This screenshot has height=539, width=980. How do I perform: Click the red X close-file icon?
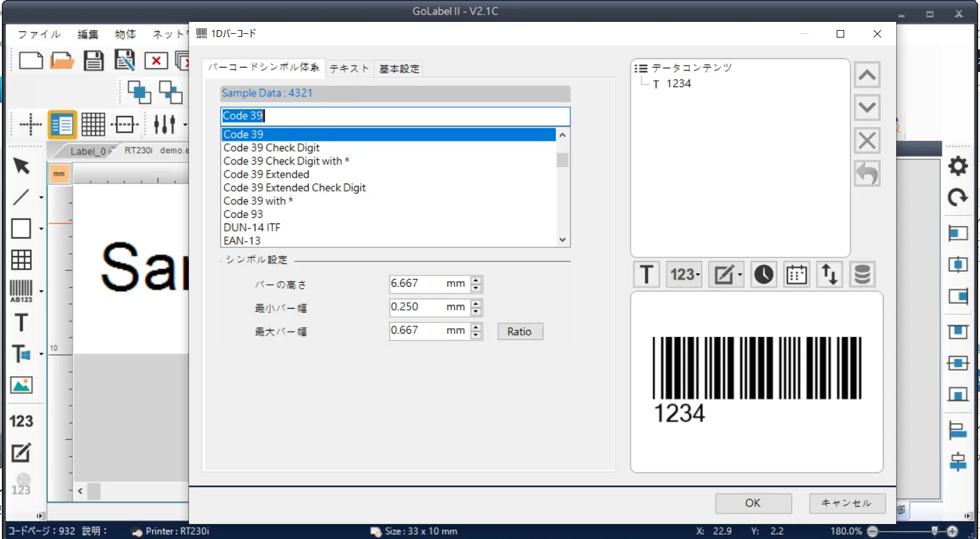point(156,61)
